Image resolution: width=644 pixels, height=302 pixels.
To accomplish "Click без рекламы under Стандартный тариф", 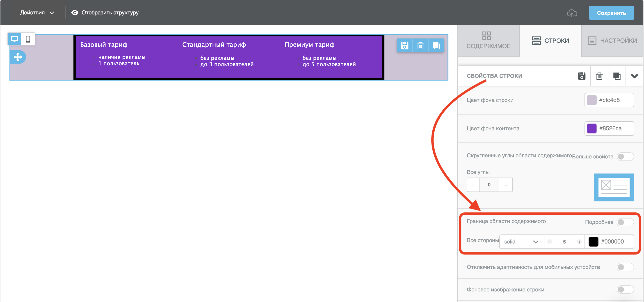I will click(x=217, y=58).
